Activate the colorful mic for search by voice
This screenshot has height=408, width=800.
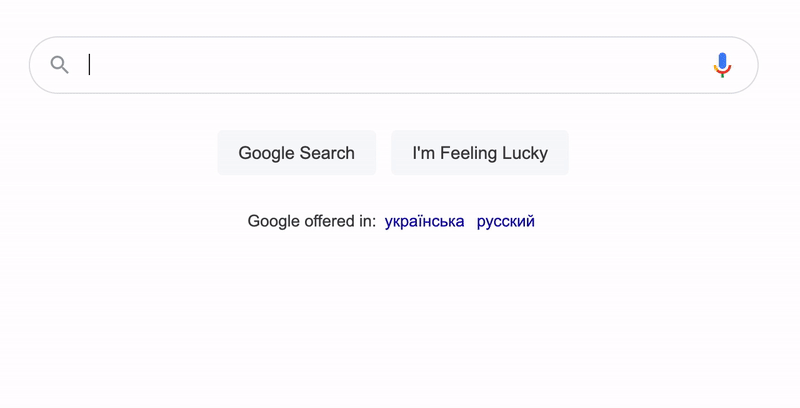[x=722, y=65]
